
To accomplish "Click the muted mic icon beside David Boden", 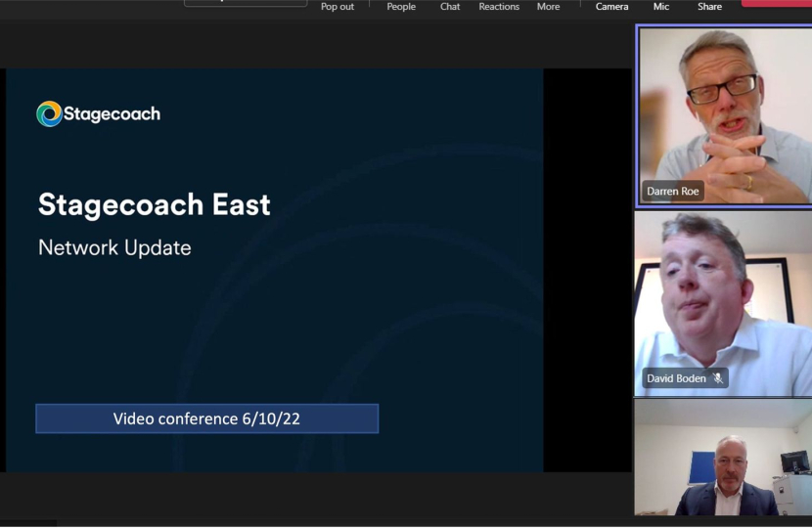I will coord(718,378).
